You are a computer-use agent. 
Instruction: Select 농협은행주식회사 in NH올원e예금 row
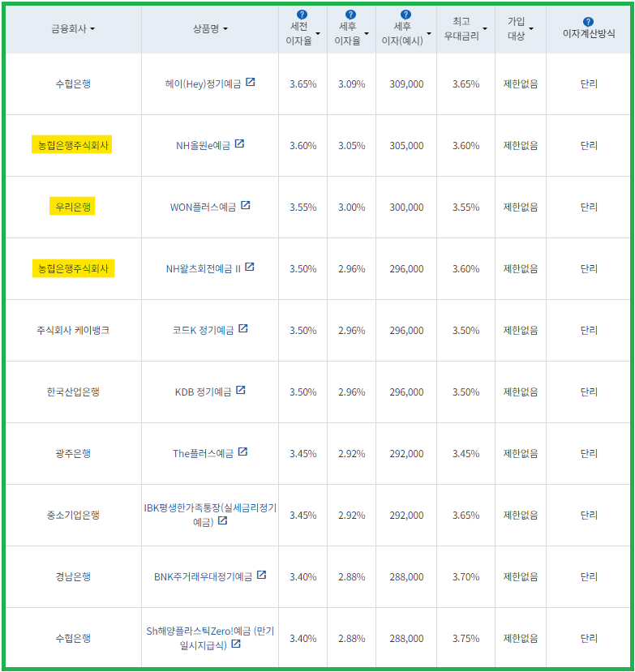[x=72, y=145]
